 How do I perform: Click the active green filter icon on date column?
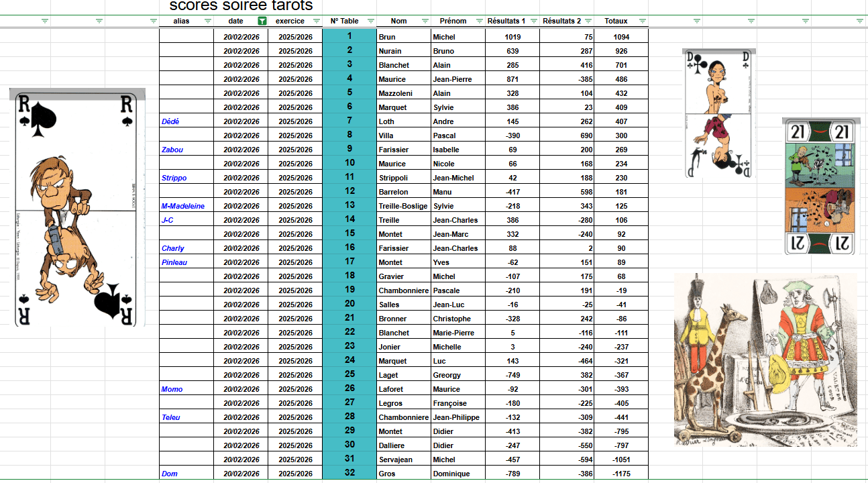262,21
